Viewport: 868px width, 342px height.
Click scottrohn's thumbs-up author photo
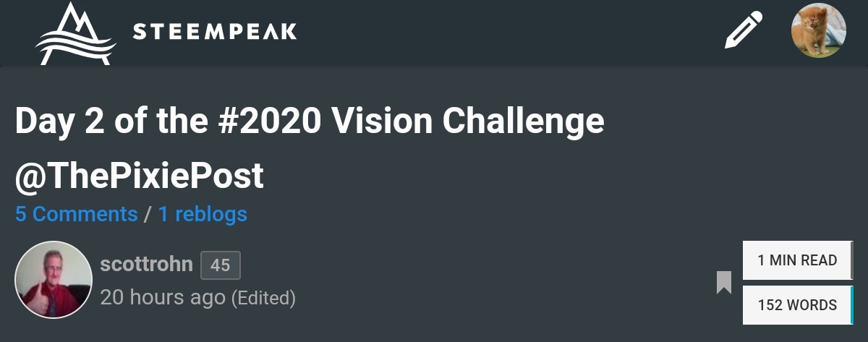(x=54, y=280)
